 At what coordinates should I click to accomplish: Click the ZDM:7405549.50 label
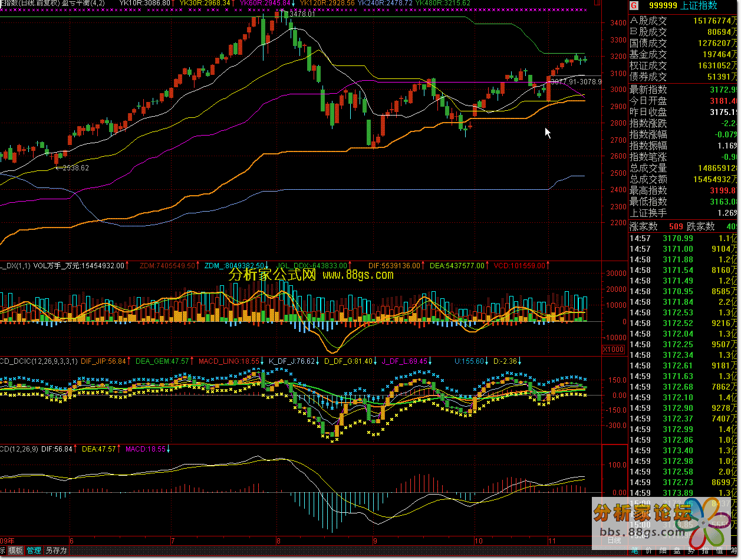pyautogui.click(x=167, y=266)
